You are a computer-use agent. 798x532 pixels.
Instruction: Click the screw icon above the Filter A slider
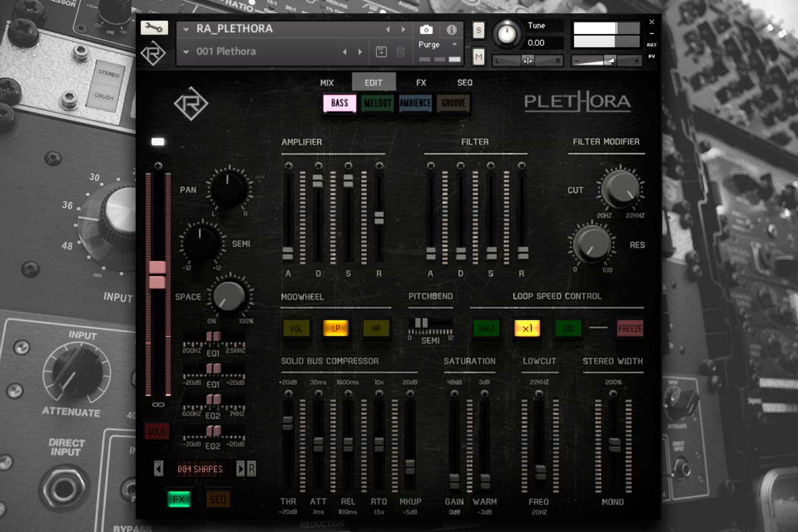tap(430, 165)
